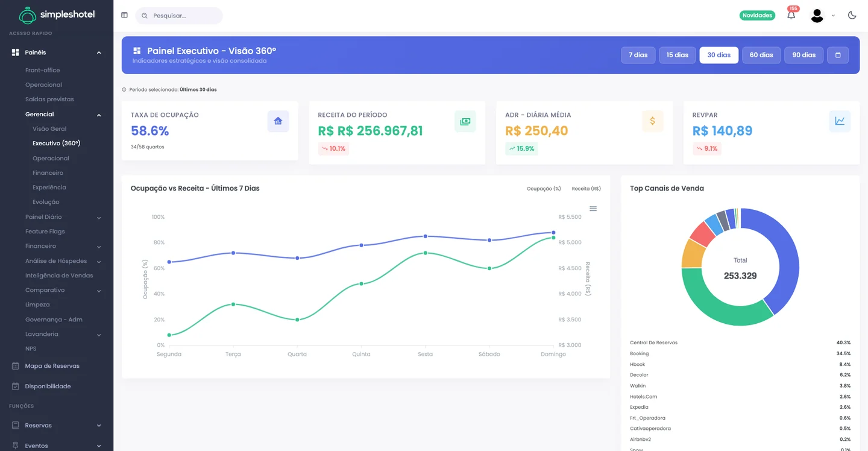
Task: Open the NPS sidebar item
Action: (x=31, y=349)
